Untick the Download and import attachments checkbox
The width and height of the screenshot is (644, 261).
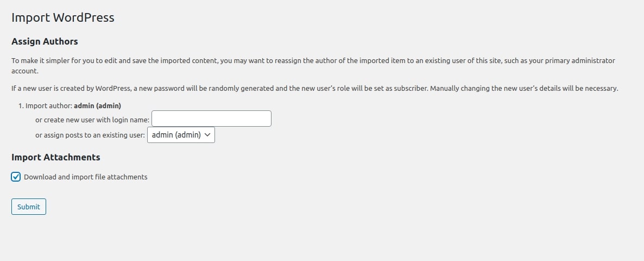tap(16, 177)
